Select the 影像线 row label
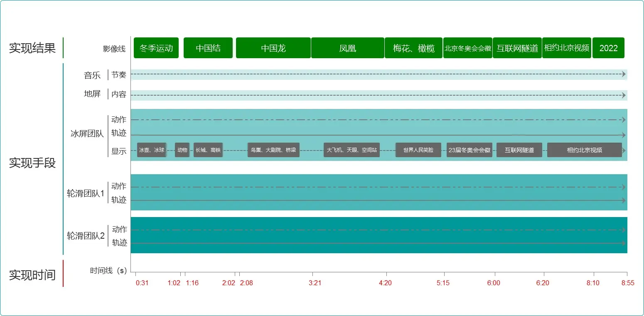The height and width of the screenshot is (316, 644). pyautogui.click(x=114, y=49)
